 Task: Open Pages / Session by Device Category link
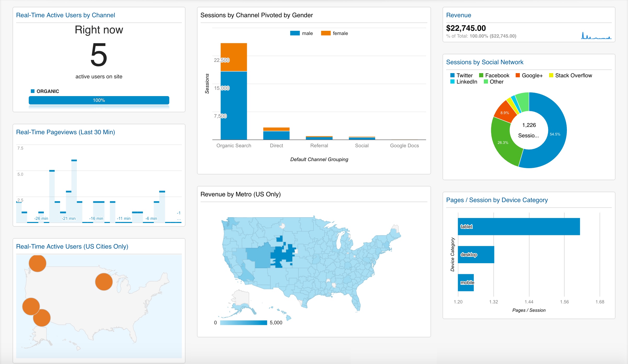tap(497, 200)
